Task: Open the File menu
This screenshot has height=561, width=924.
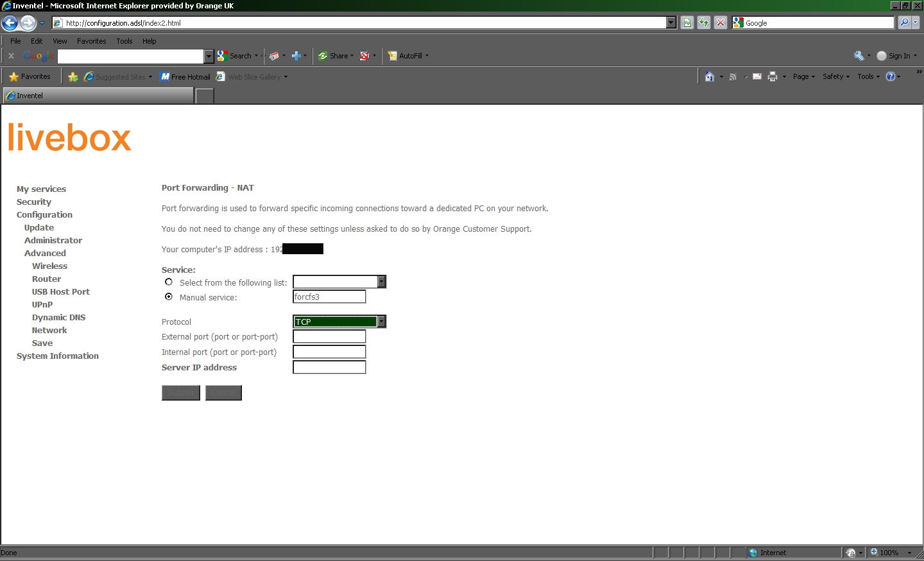Action: (15, 41)
